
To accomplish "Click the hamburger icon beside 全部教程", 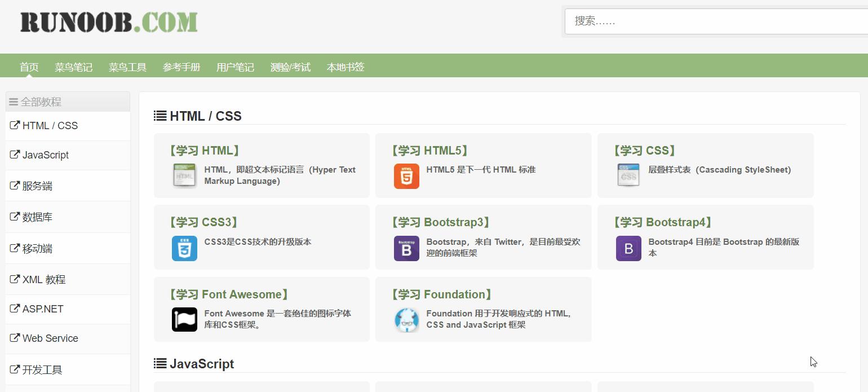I will (x=13, y=102).
